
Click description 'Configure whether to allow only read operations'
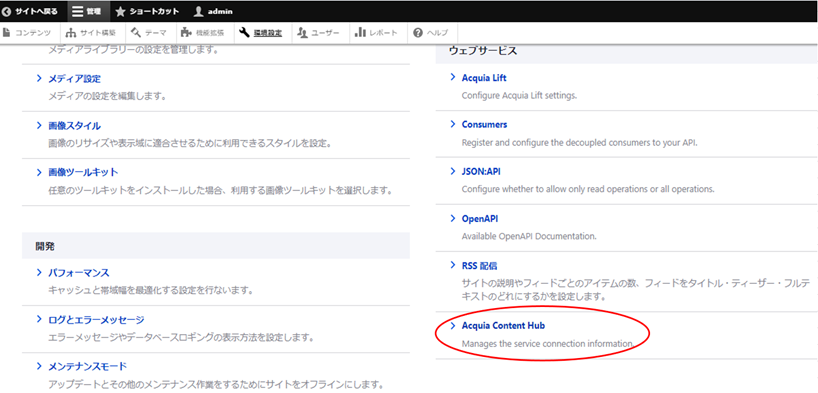588,189
